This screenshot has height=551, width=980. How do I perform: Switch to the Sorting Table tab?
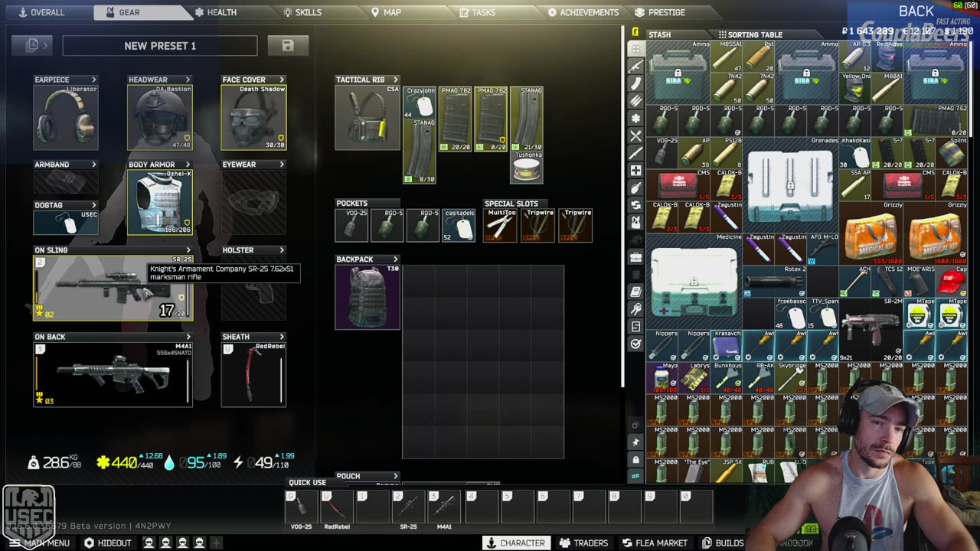pyautogui.click(x=750, y=34)
